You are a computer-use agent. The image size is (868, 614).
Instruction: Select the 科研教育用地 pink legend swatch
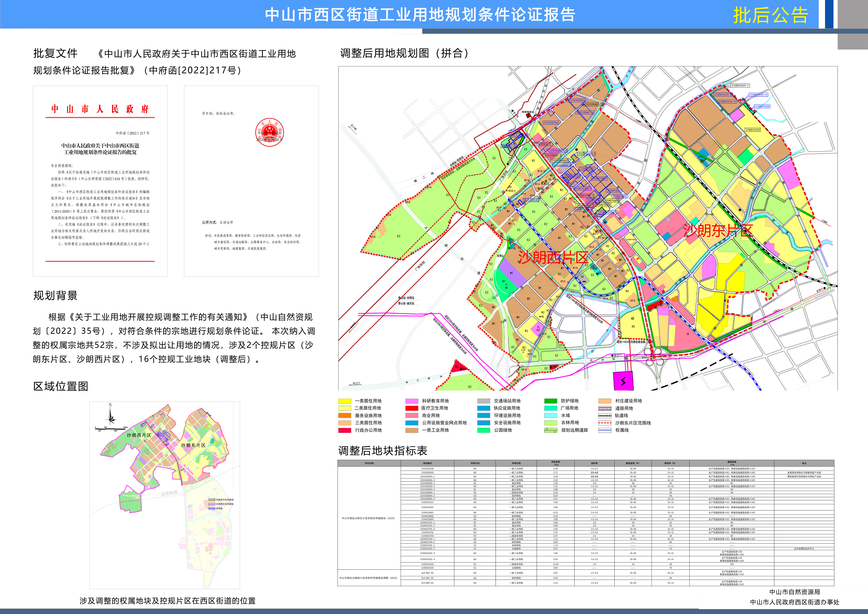coord(412,401)
